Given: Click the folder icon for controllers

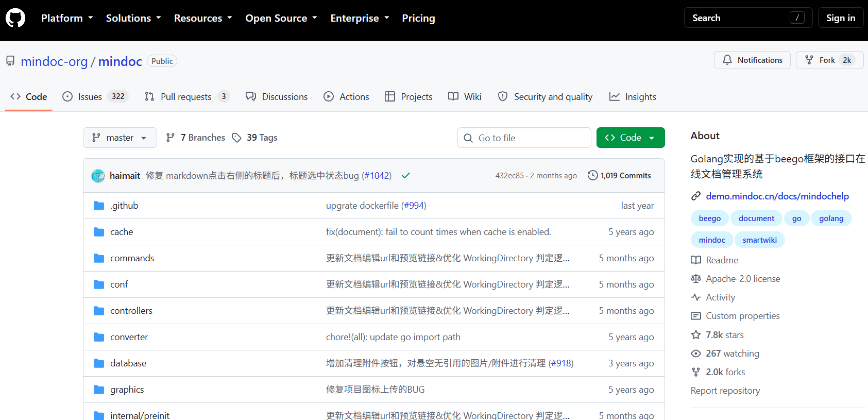Looking at the screenshot, I should (99, 311).
